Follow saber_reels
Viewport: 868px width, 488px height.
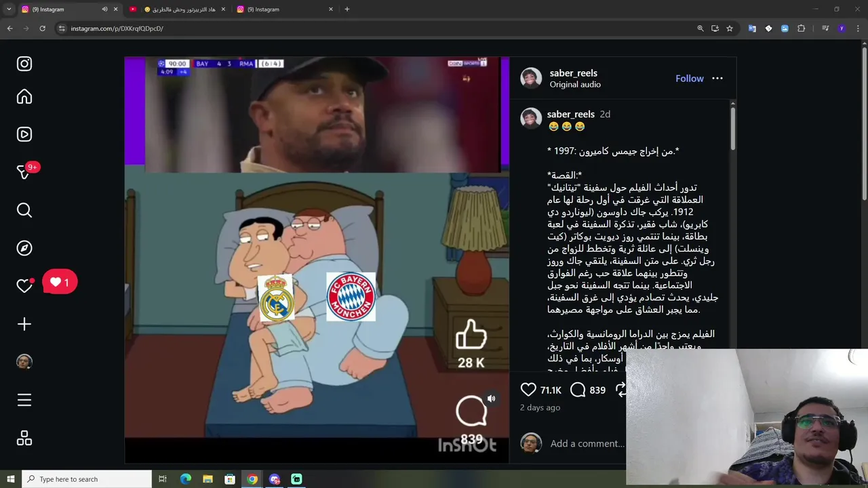pos(690,79)
